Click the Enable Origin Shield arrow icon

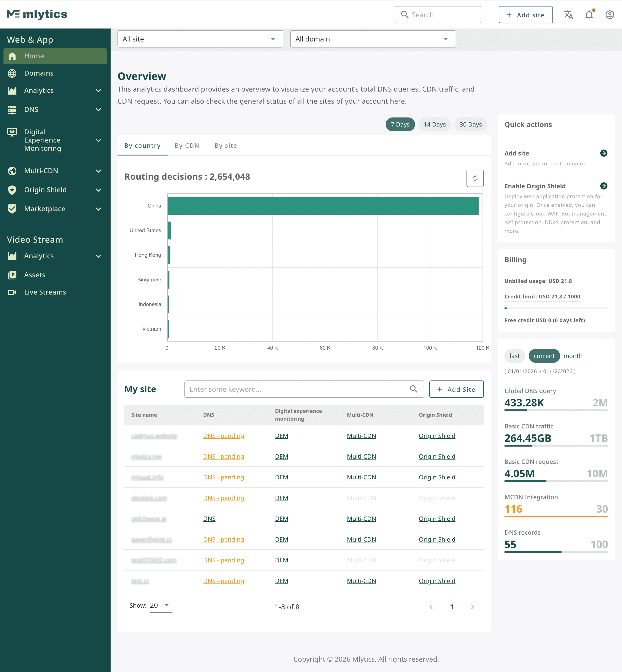[603, 186]
